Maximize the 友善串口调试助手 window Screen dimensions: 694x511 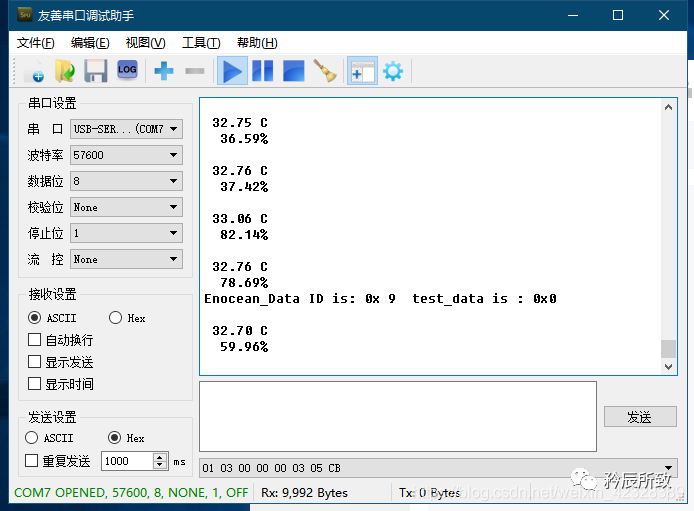pyautogui.click(x=618, y=15)
